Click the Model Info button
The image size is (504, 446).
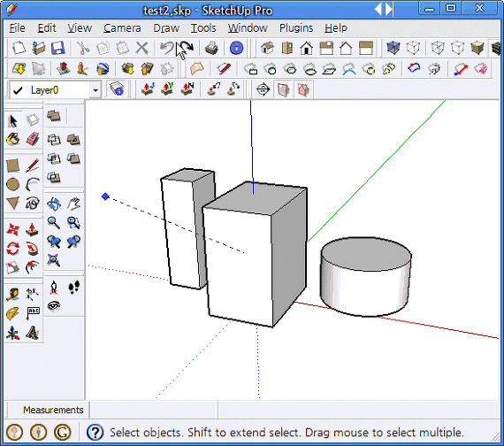click(236, 49)
